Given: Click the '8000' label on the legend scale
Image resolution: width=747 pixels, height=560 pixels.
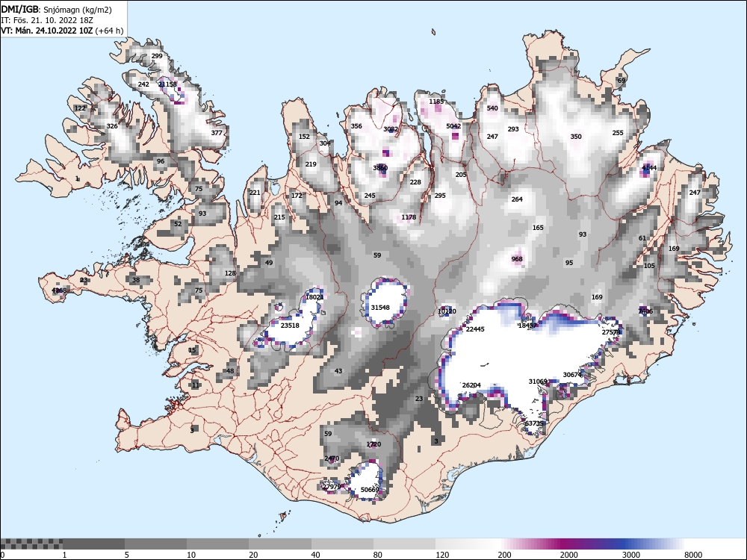Looking at the screenshot, I should 693,554.
